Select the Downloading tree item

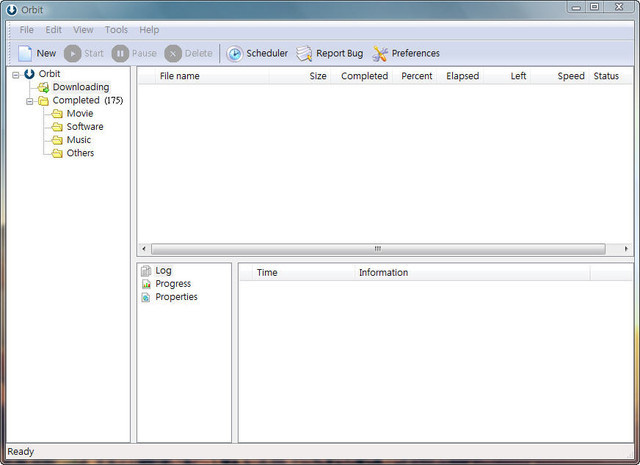click(81, 87)
